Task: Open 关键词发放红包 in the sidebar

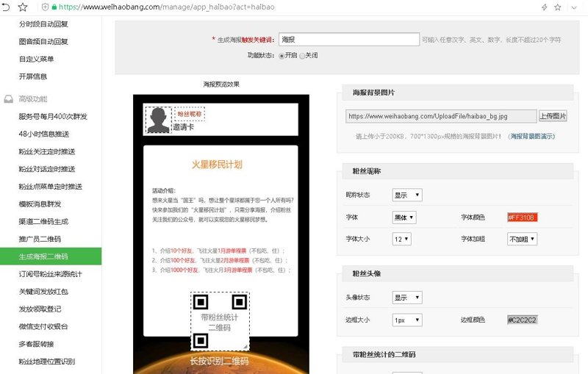Action: (x=43, y=292)
